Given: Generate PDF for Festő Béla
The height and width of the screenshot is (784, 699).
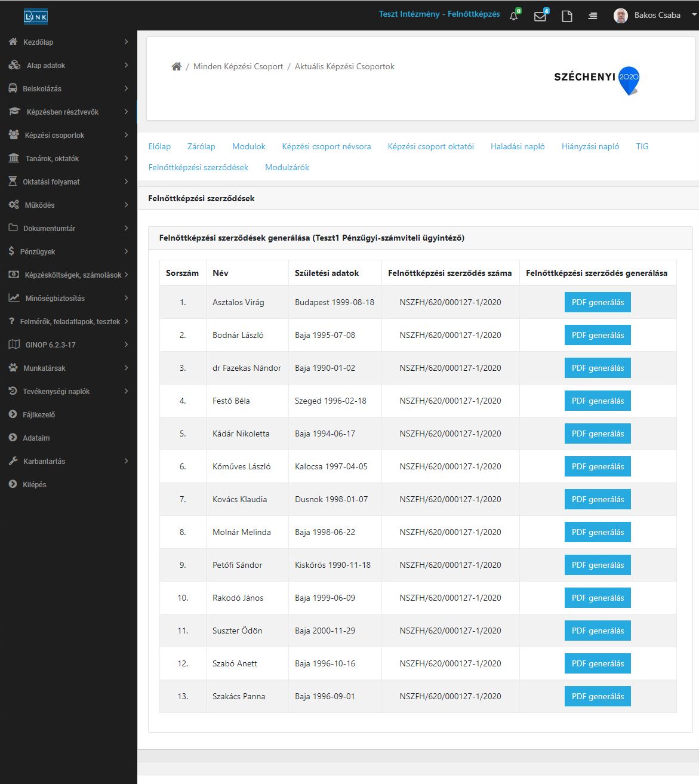Looking at the screenshot, I should (598, 401).
